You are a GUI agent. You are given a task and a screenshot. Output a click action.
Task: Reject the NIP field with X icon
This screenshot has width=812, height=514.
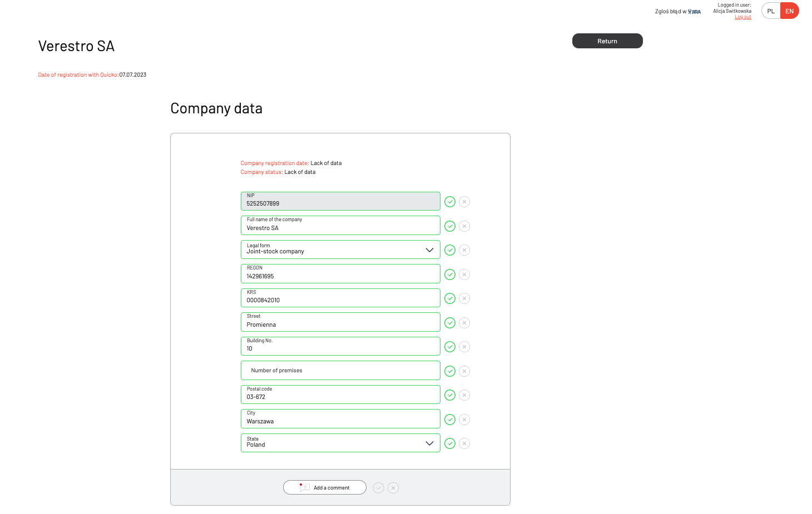pos(464,202)
